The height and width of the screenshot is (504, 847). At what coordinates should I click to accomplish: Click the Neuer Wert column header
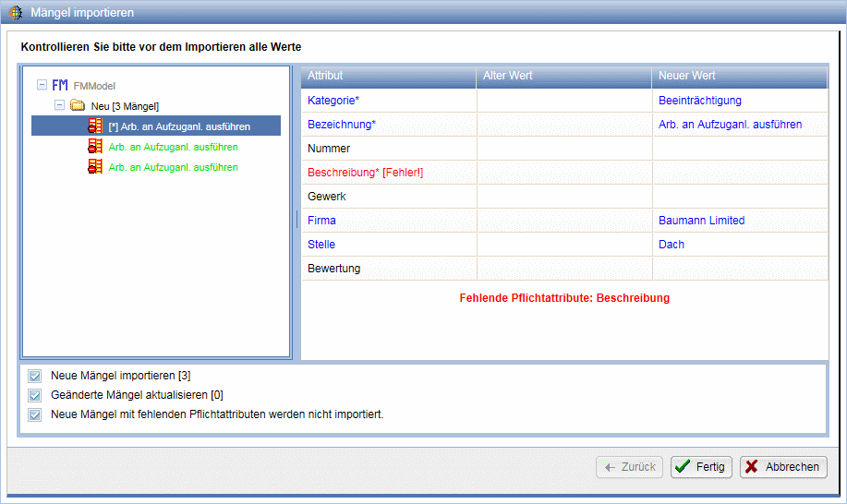739,76
